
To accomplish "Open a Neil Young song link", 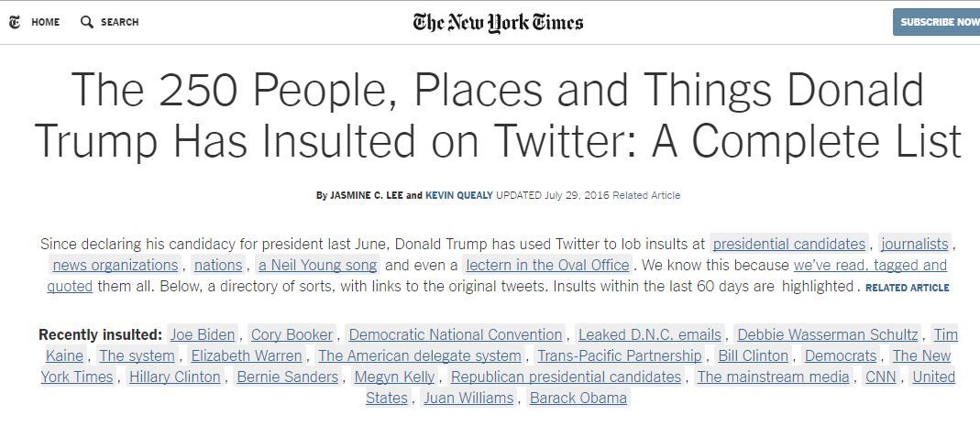I will [317, 265].
